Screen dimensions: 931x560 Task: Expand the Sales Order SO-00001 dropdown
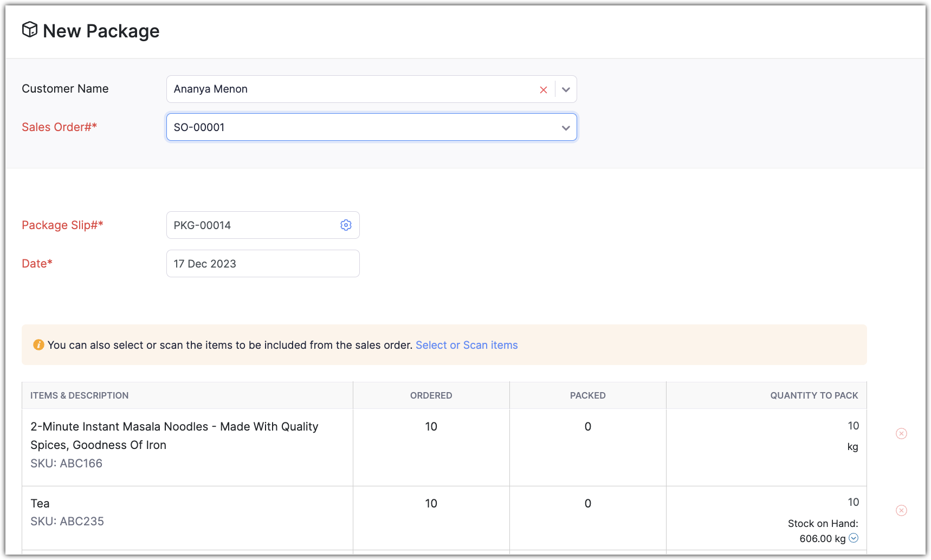[x=566, y=128]
